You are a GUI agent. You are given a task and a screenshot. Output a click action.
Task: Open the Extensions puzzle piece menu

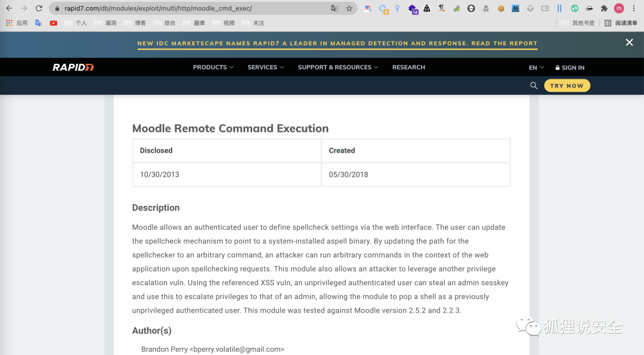[604, 8]
